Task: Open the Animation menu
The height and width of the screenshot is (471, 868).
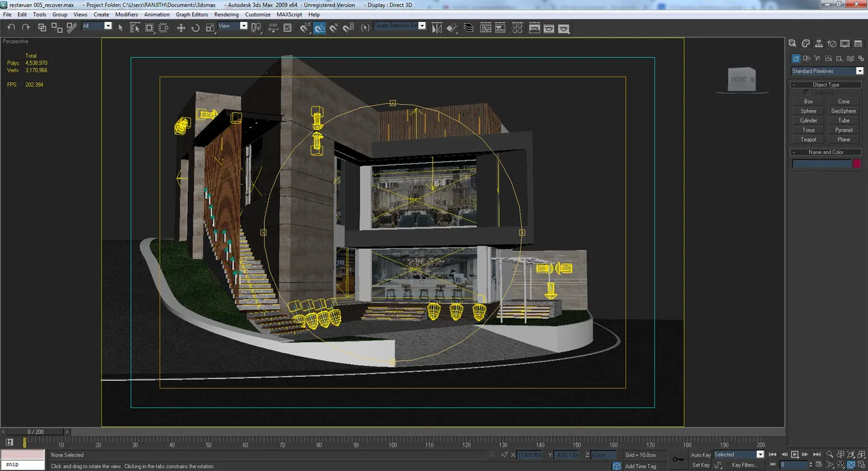Action: click(x=157, y=14)
